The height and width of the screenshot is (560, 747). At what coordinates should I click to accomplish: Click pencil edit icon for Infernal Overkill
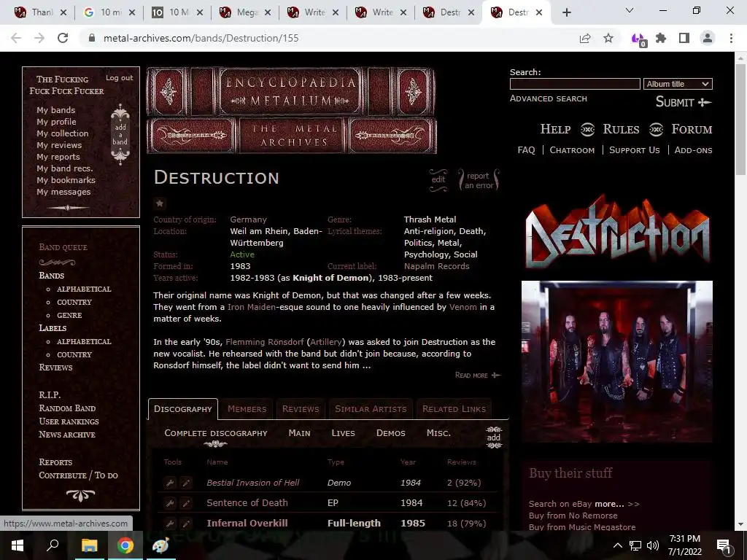click(186, 524)
